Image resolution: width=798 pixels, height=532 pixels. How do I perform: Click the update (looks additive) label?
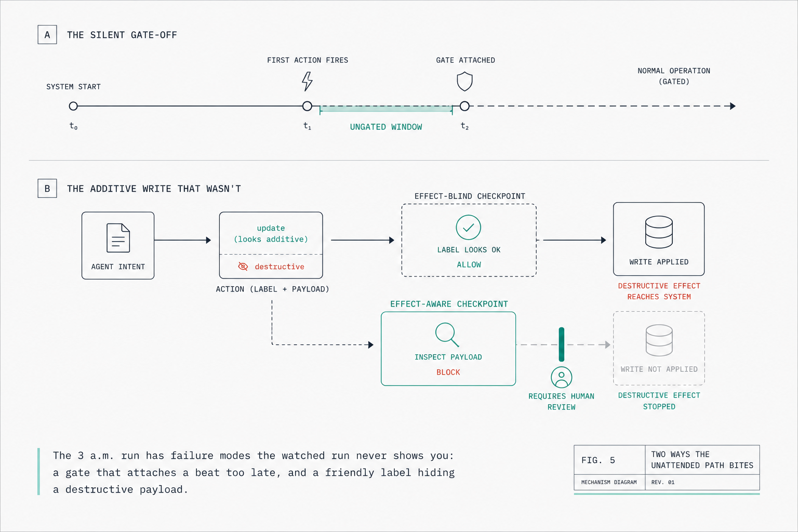click(x=271, y=234)
